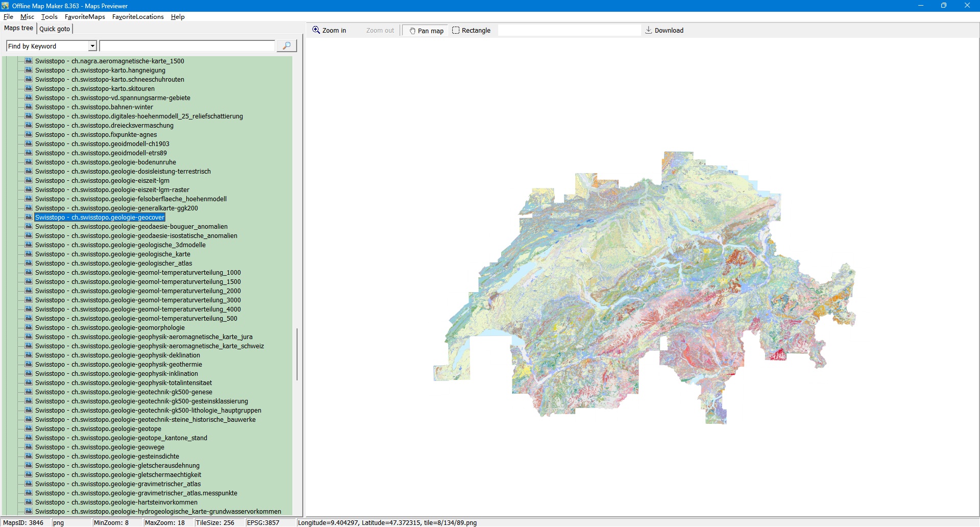Switch to the Maps tree tab
Viewport: 980px width, 527px height.
[x=19, y=29]
